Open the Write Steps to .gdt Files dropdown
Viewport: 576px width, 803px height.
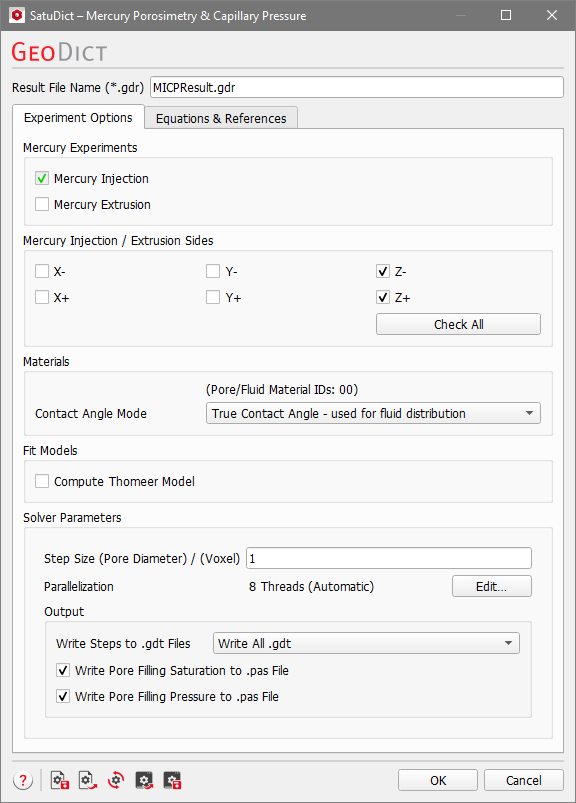366,643
